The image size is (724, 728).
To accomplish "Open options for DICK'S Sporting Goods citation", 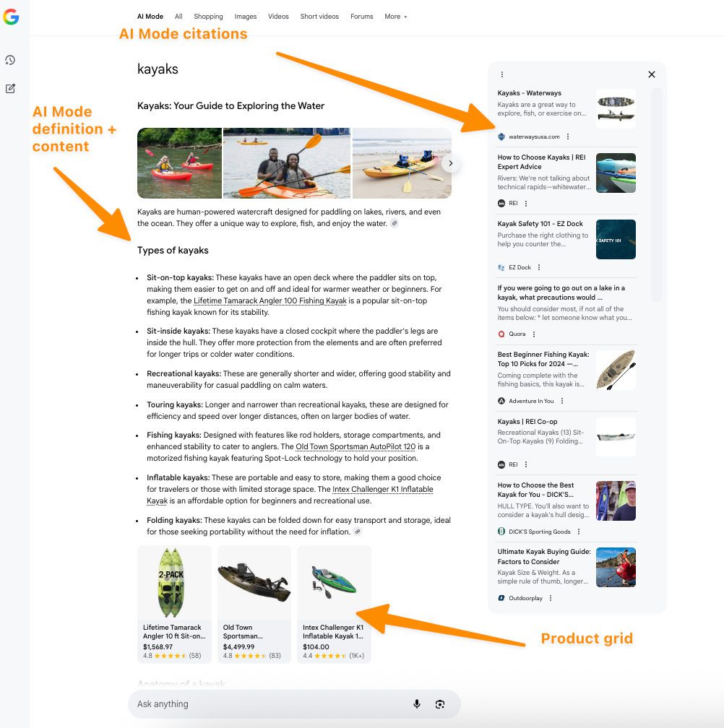I will coord(579,532).
